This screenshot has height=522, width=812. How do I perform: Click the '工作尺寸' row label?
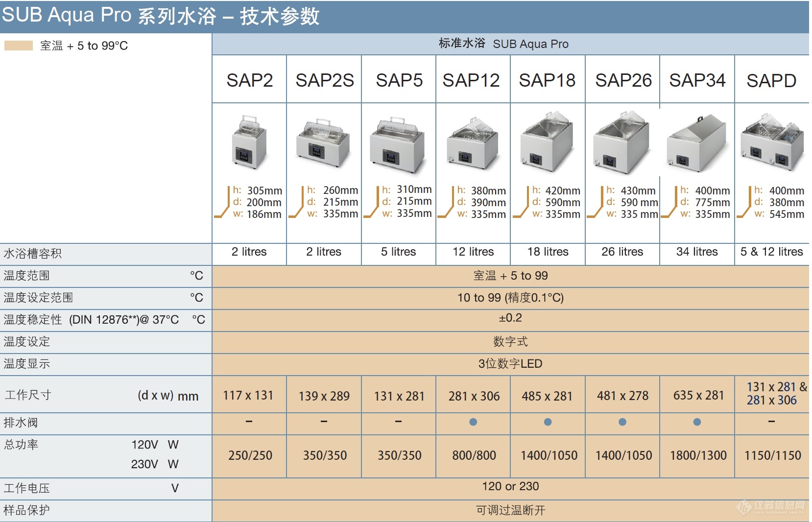tap(28, 395)
